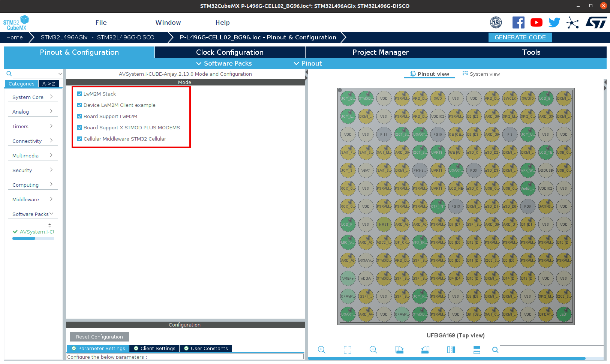Rotate the chip view clockwise

(x=399, y=350)
